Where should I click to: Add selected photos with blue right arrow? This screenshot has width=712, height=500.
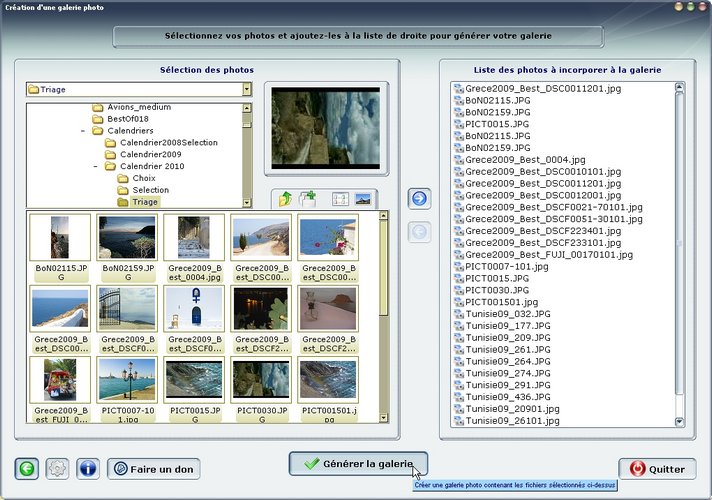click(x=420, y=199)
